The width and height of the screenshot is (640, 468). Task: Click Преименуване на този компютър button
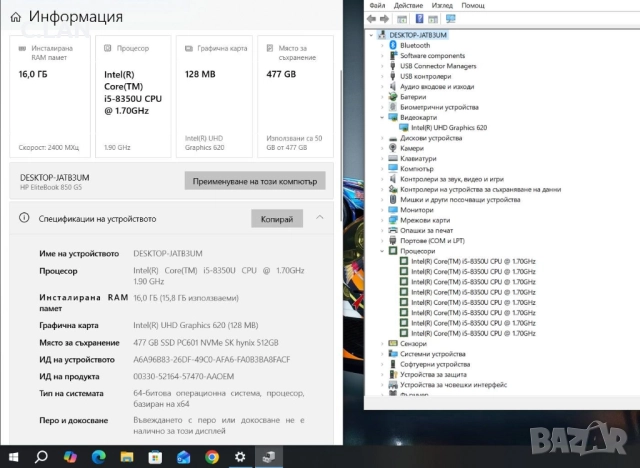pos(255,181)
